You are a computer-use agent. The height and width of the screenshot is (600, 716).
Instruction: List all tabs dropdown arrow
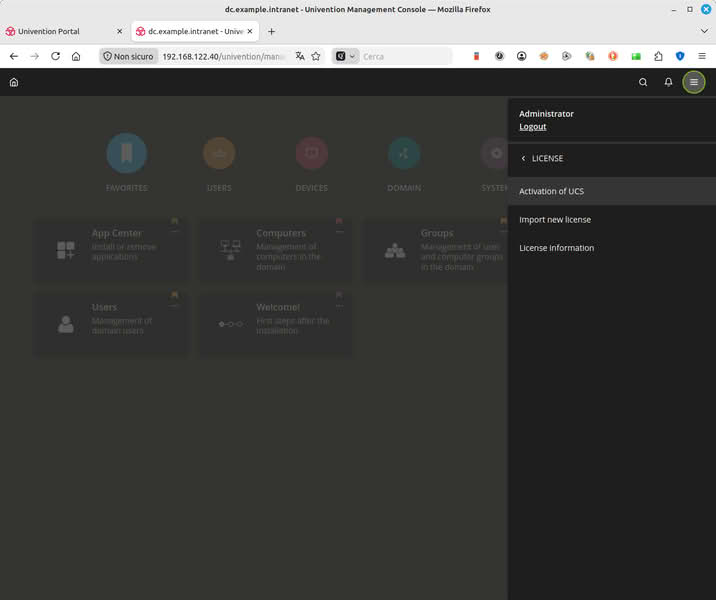[704, 31]
